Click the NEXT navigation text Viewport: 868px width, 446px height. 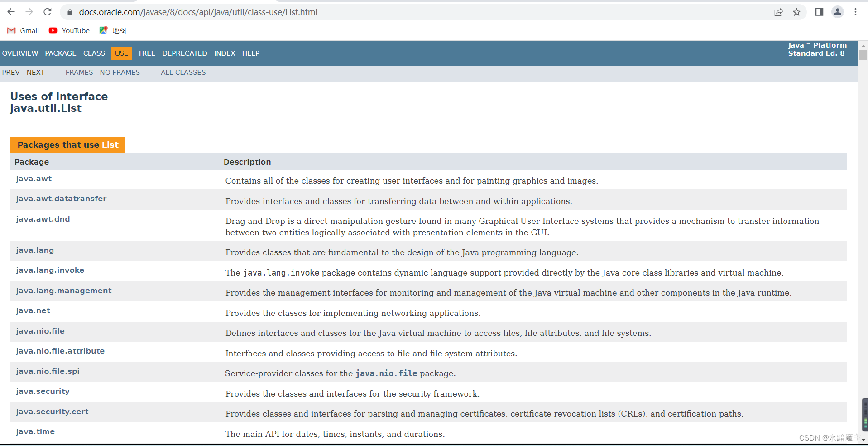(36, 73)
